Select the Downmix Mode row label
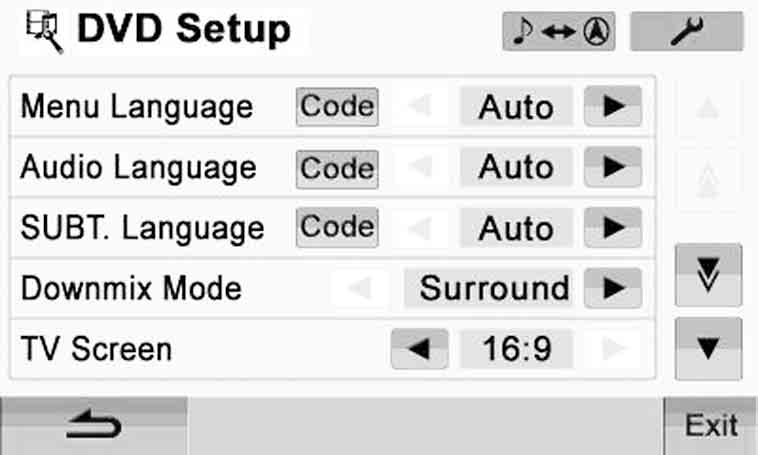758x455 pixels. click(x=131, y=289)
